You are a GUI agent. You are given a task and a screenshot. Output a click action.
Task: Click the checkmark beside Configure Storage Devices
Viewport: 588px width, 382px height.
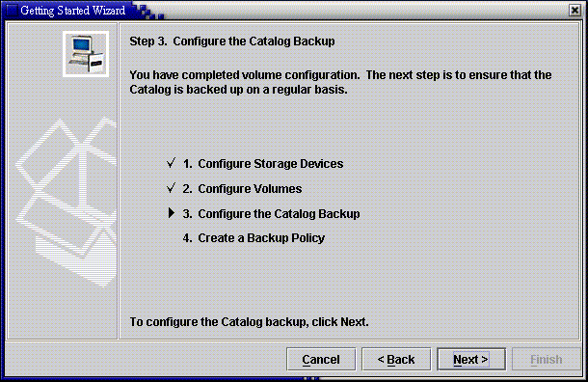[171, 163]
